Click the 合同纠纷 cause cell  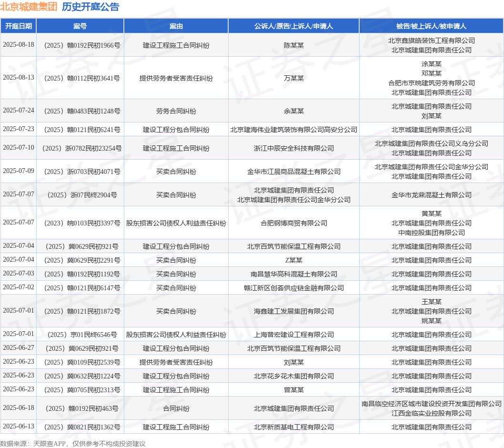click(176, 408)
